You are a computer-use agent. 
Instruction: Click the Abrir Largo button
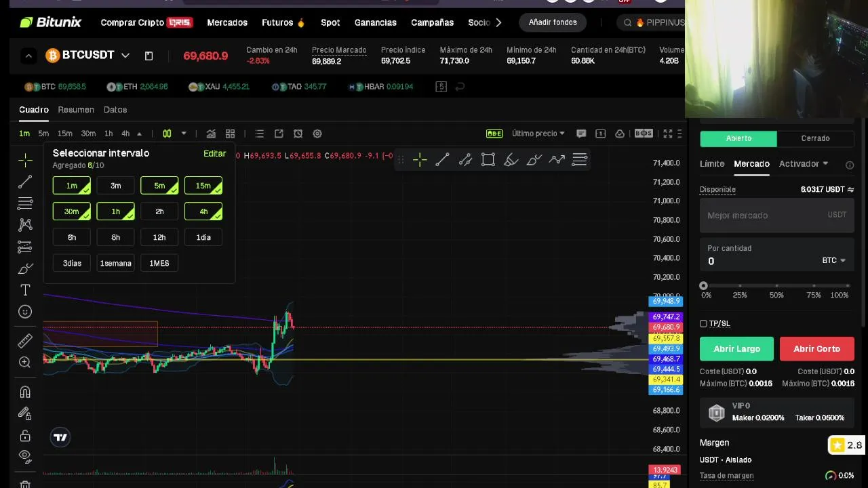736,348
